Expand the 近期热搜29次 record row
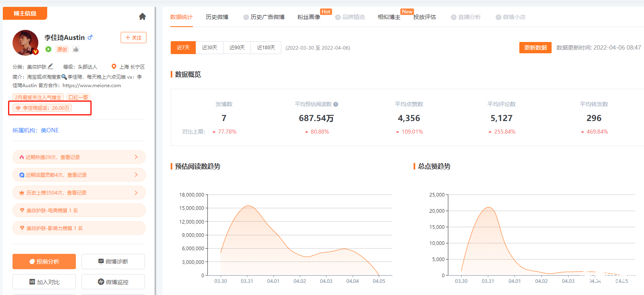Screen dimensions: 644x295 coord(79,157)
